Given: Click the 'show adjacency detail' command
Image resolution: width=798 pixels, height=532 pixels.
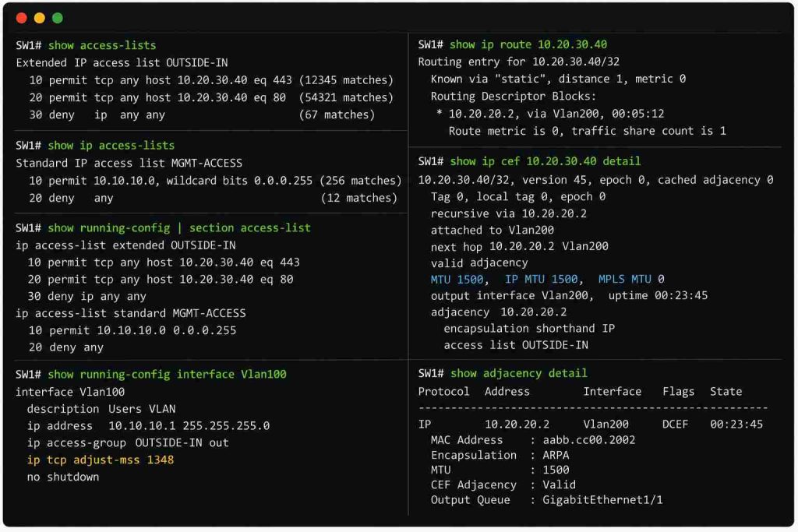Looking at the screenshot, I should tap(518, 373).
